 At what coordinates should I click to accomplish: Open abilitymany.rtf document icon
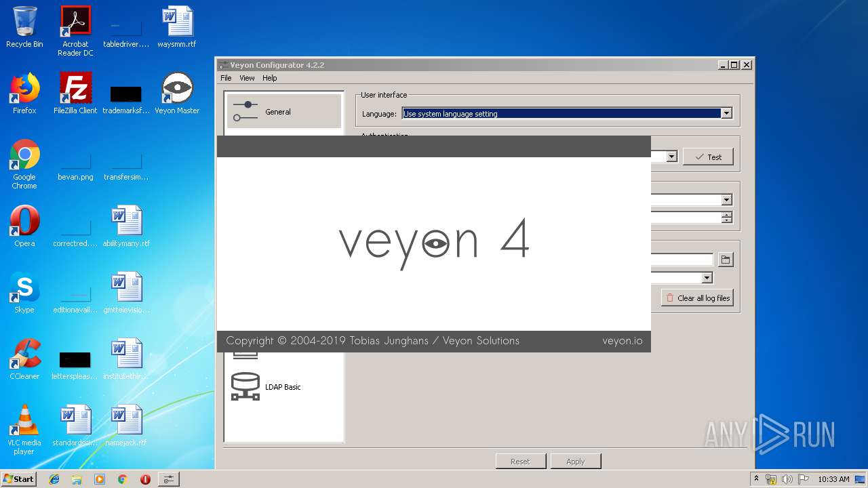click(126, 226)
